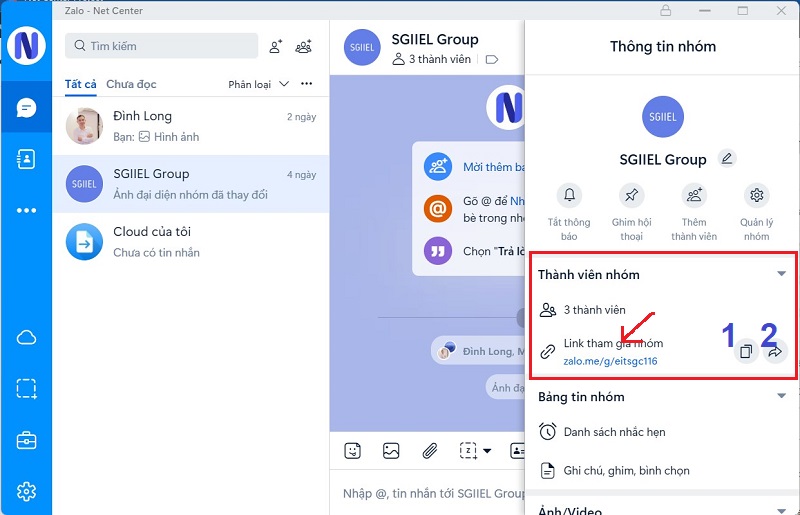800x515 pixels.
Task: Switch to the Tất cả tab
Action: click(81, 84)
